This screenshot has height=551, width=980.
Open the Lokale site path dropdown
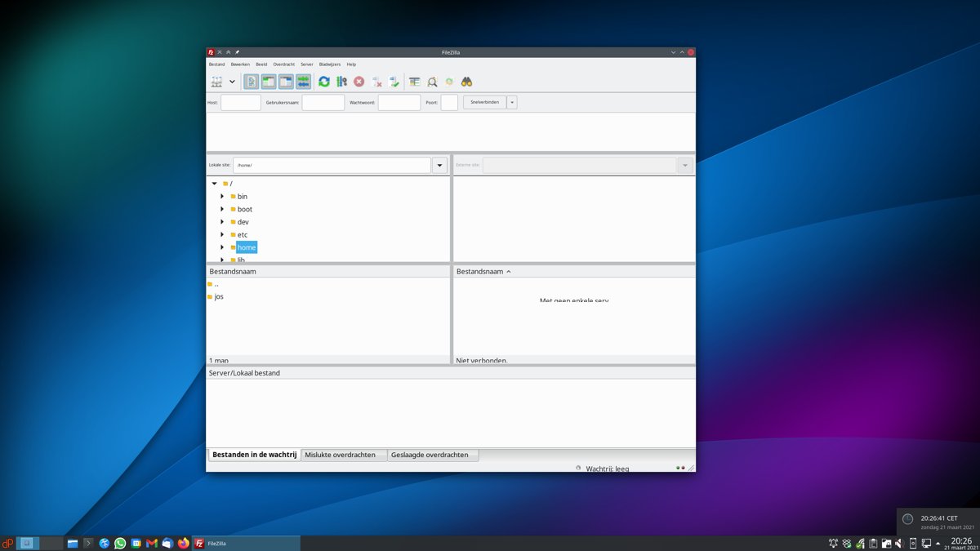click(439, 165)
